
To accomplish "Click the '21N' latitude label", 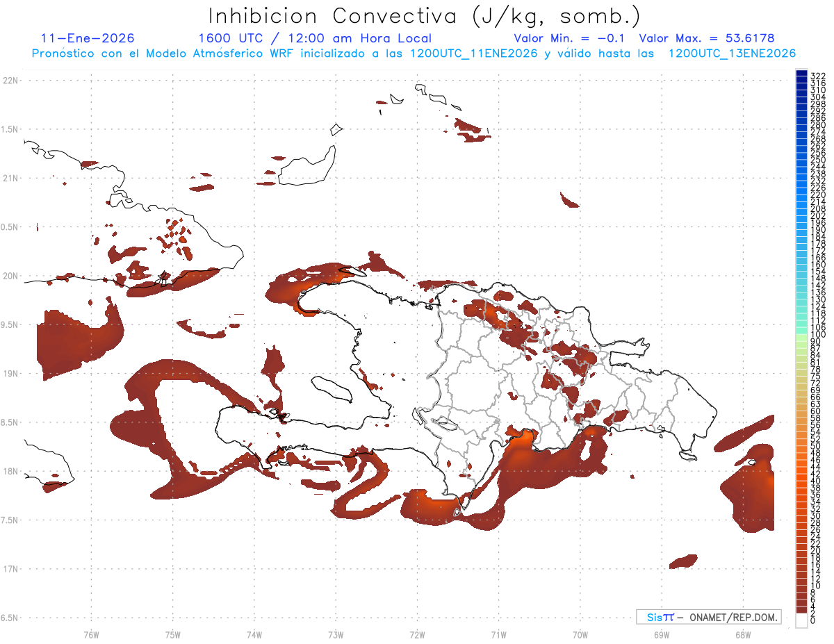I will point(10,179).
